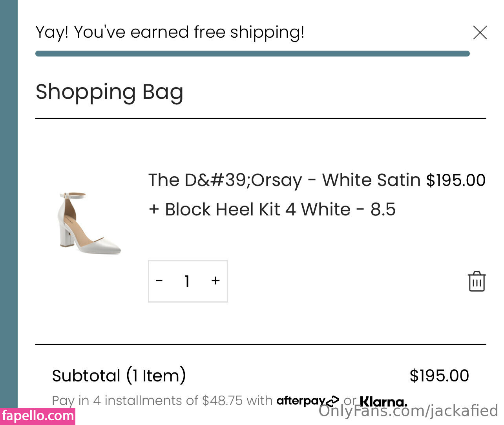Screen dimensions: 504x425
Task: Click the Shopping Bag heading
Action: coord(110,92)
